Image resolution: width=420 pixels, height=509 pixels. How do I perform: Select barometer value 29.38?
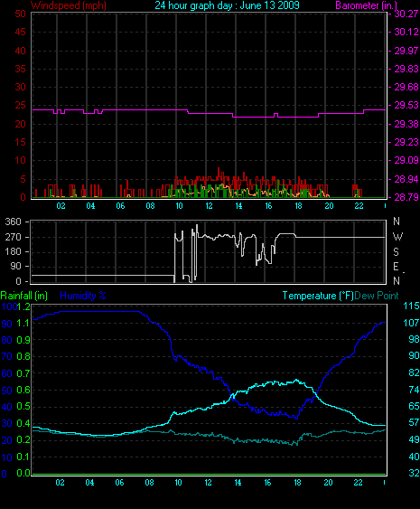(x=406, y=124)
